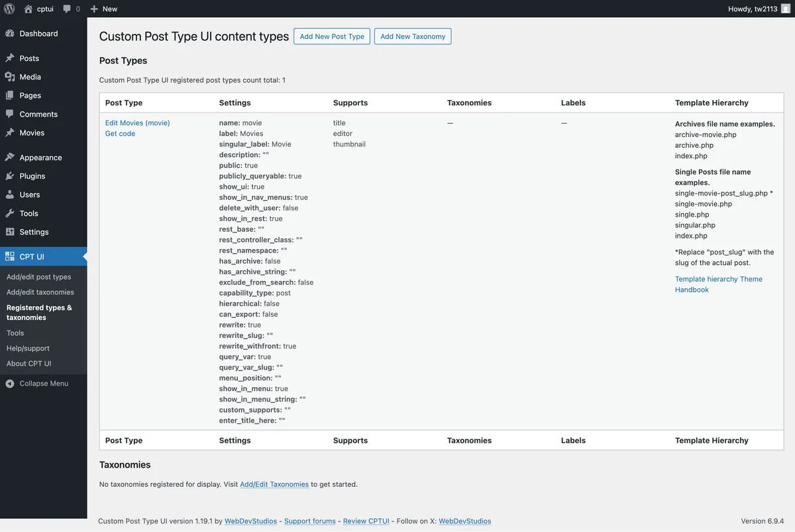The image size is (795, 532).
Task: Follow the Add/Edit Taxonomies link
Action: (274, 484)
